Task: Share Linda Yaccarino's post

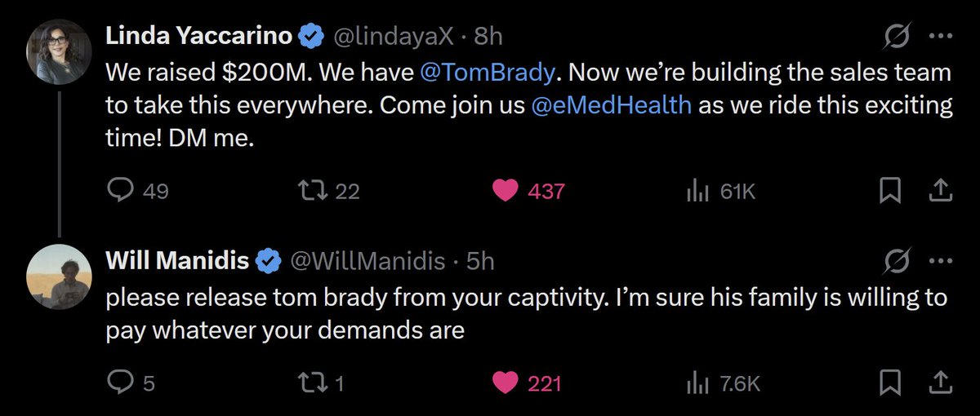Action: [940, 191]
